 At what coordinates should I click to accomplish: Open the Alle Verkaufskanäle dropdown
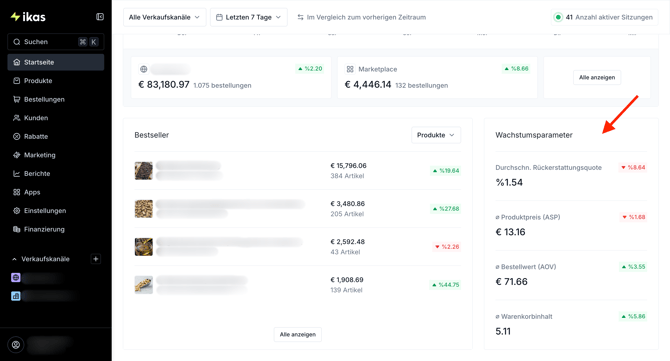click(x=165, y=17)
